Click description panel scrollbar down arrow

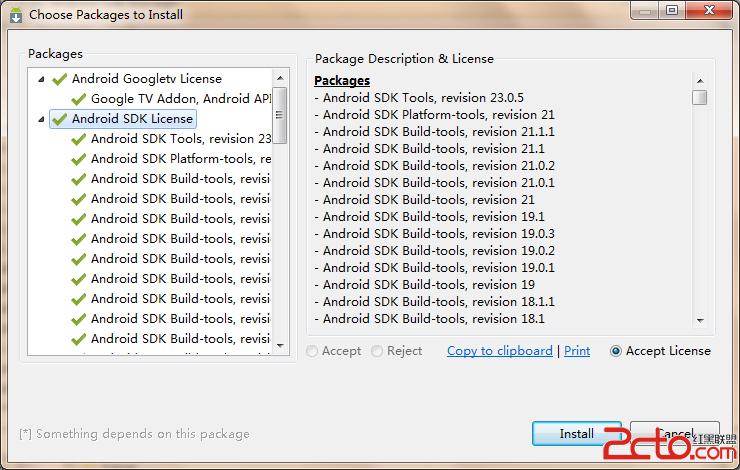tap(700, 321)
